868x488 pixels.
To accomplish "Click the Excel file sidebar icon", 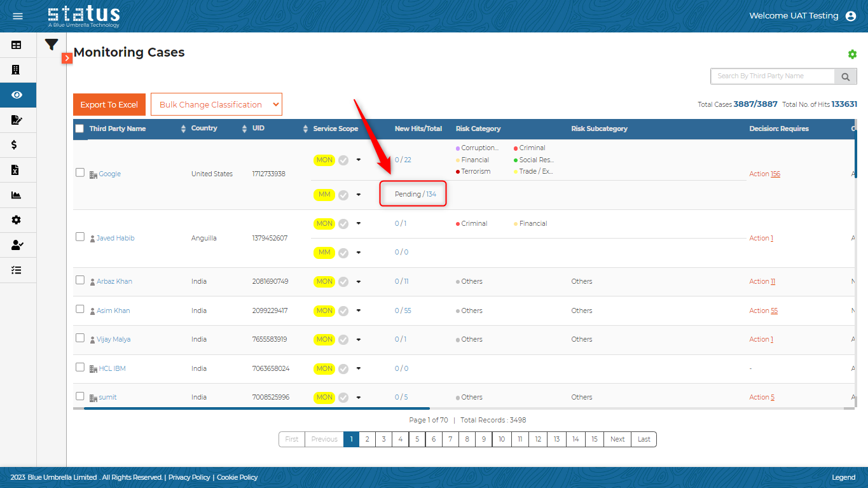I will click(17, 170).
